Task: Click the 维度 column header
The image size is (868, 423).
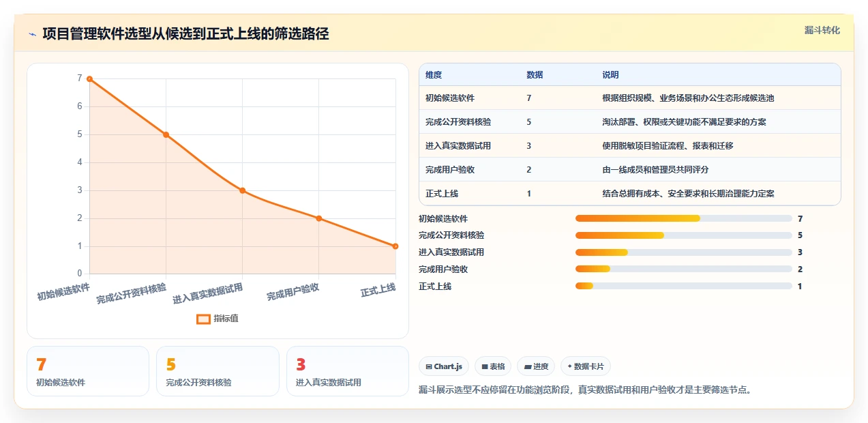Action: [x=434, y=75]
